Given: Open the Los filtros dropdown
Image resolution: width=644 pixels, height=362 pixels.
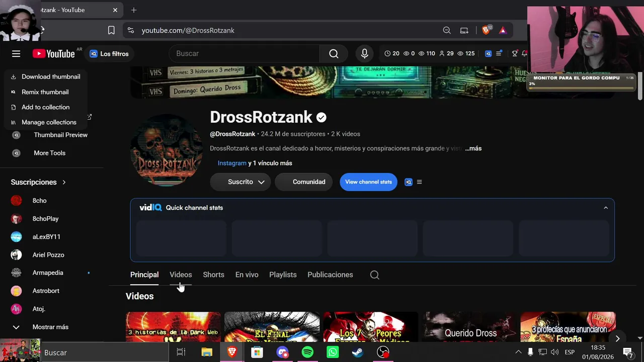Looking at the screenshot, I should pos(109,54).
